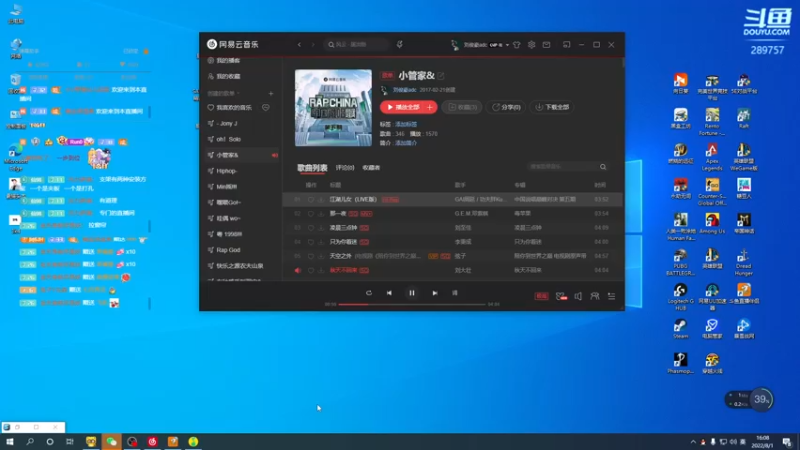Click the red 播放全部 button

[x=402, y=107]
